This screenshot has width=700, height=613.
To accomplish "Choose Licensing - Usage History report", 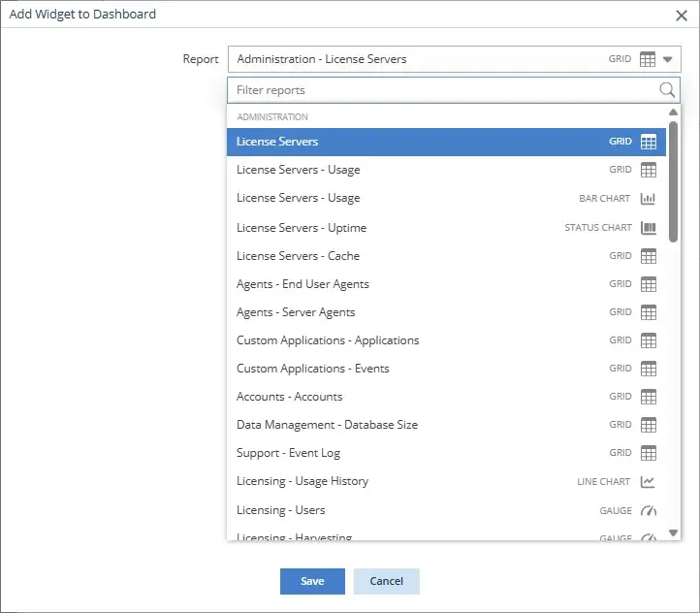I will point(446,481).
